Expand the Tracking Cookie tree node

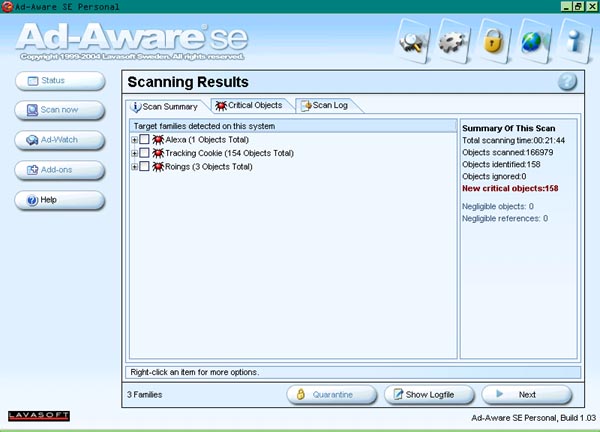134,153
